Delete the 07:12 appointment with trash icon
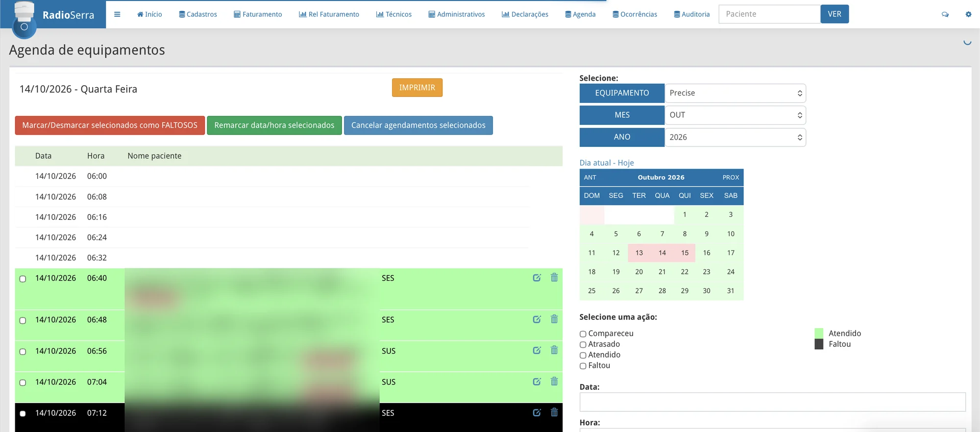This screenshot has width=980, height=432. click(x=554, y=412)
